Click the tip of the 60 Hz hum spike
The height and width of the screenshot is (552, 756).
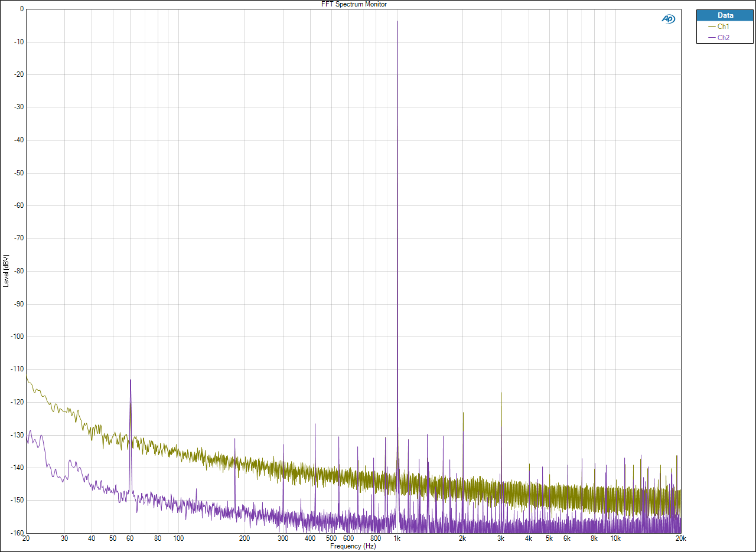click(x=131, y=380)
